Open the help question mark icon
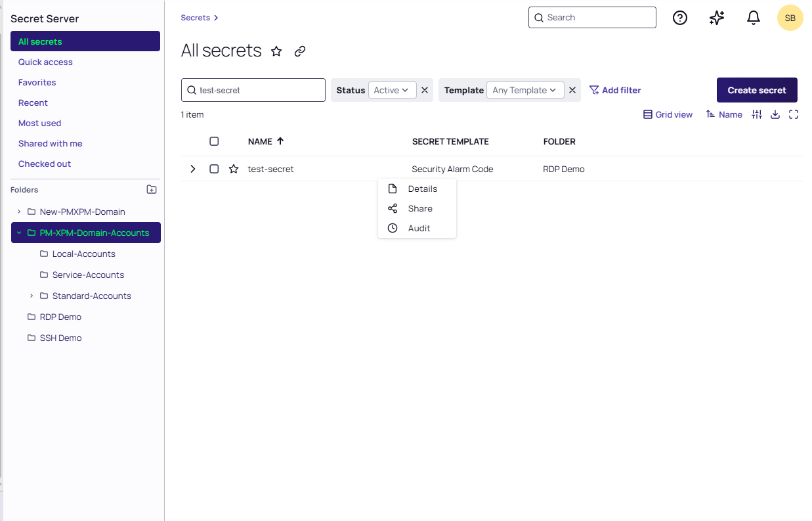Viewport: 812px width, 521px height. tap(680, 18)
